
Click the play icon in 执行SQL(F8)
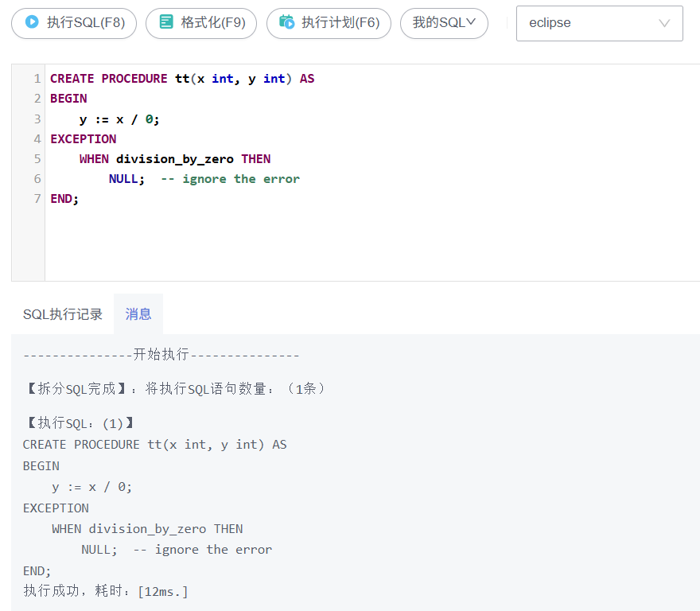tap(32, 22)
